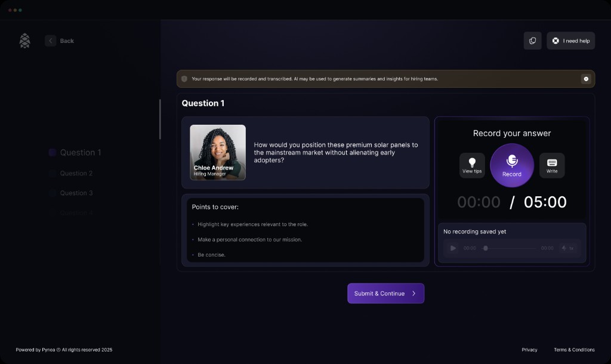This screenshot has width=611, height=364.
Task: Click the 'Be concise.' bullet point
Action: coord(211,255)
